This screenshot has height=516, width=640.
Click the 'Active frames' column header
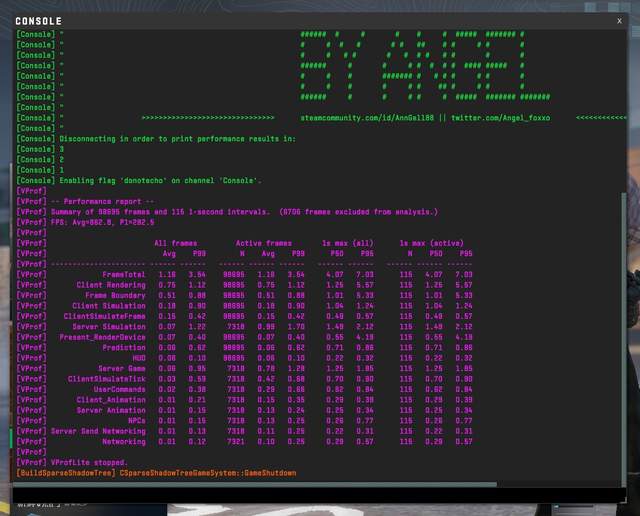(263, 243)
